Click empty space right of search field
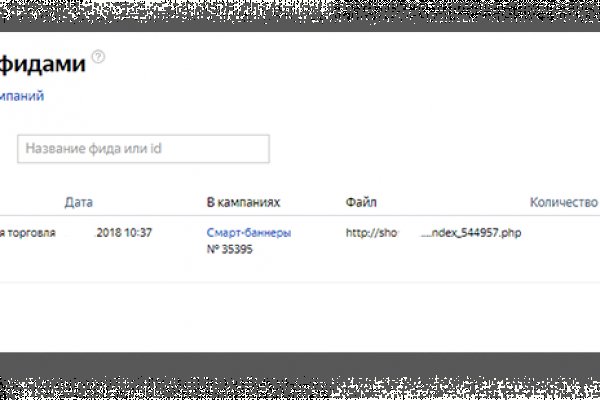Screen dimensions: 600x400 tap(430, 149)
